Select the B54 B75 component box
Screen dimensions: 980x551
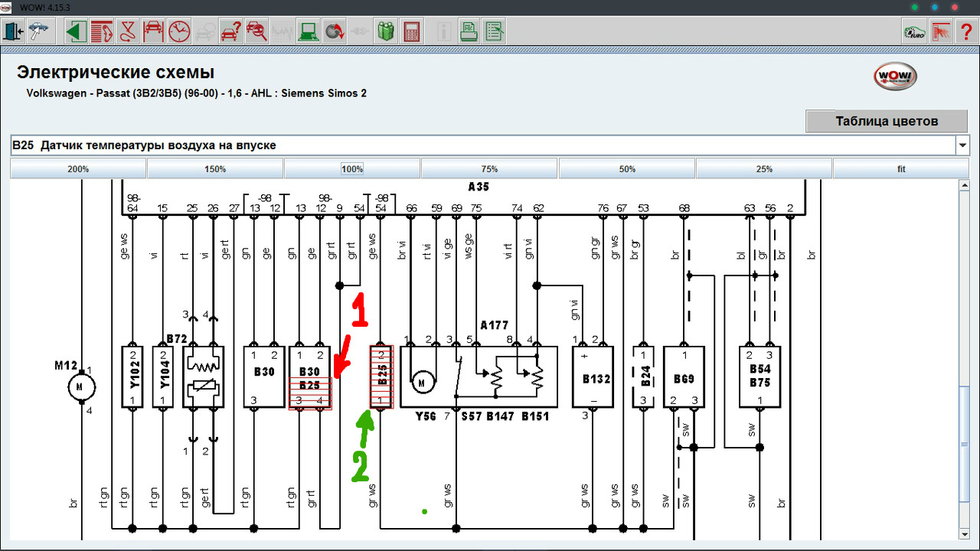759,377
